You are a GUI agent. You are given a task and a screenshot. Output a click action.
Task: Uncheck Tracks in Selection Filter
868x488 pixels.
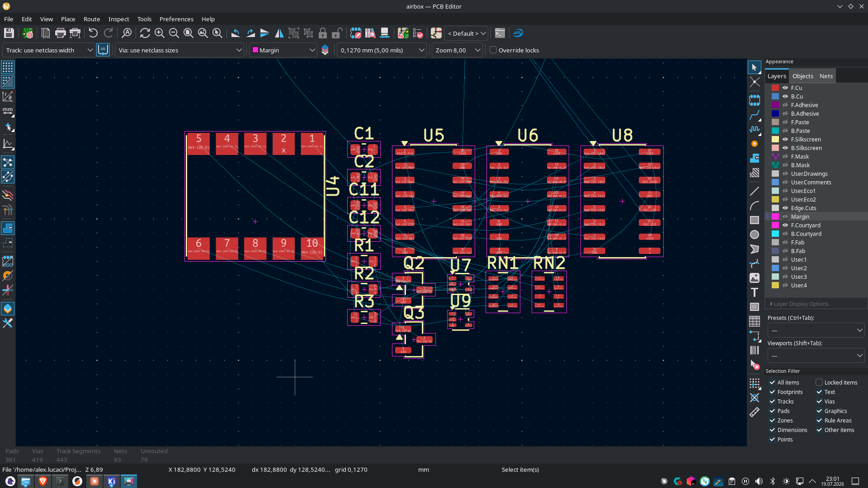point(773,401)
